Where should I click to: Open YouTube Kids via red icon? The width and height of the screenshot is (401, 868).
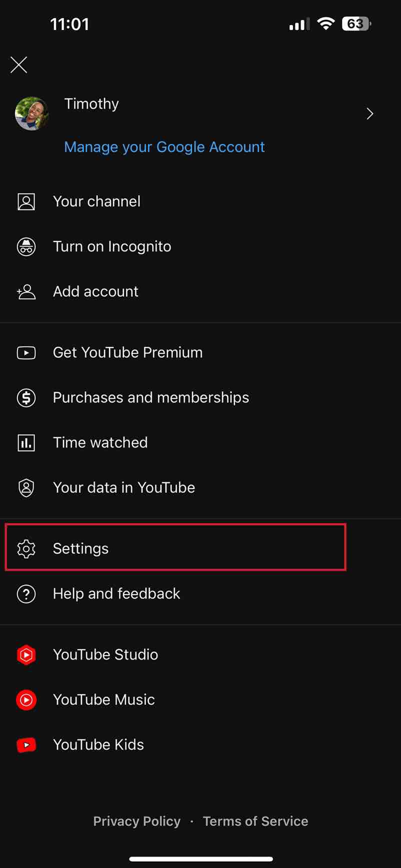click(x=26, y=744)
